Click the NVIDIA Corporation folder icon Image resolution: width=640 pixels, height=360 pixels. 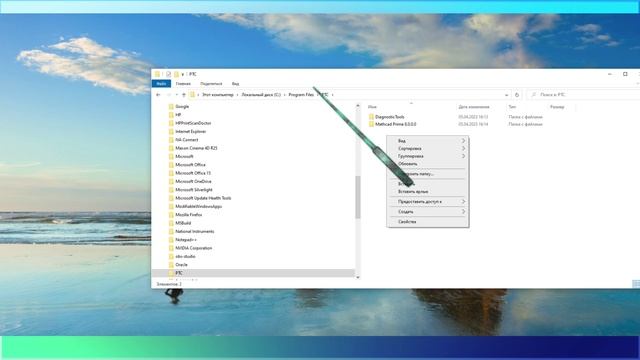[171, 248]
